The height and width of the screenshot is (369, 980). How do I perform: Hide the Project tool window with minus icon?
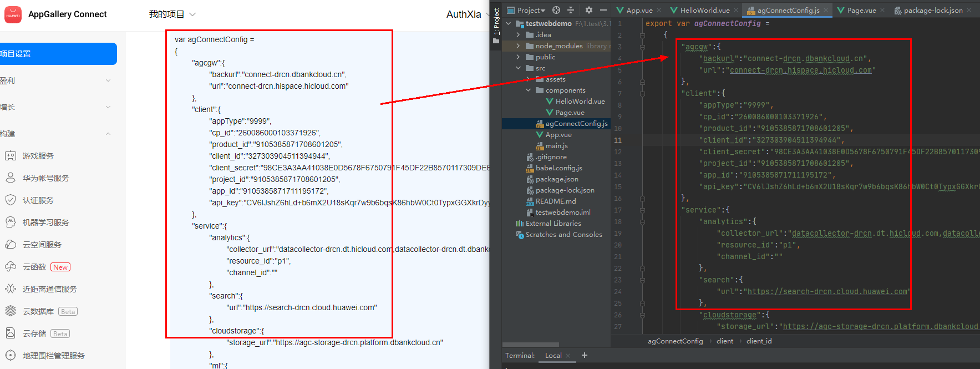click(603, 10)
